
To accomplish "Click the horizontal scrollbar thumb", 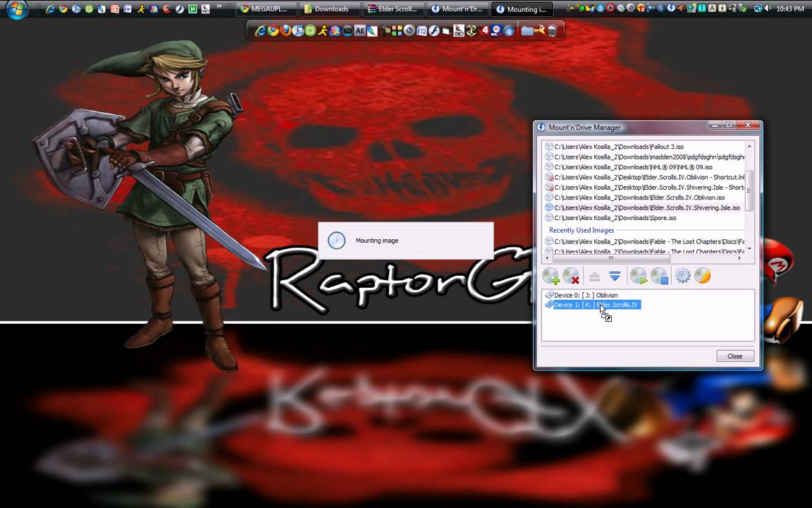I will click(x=611, y=258).
